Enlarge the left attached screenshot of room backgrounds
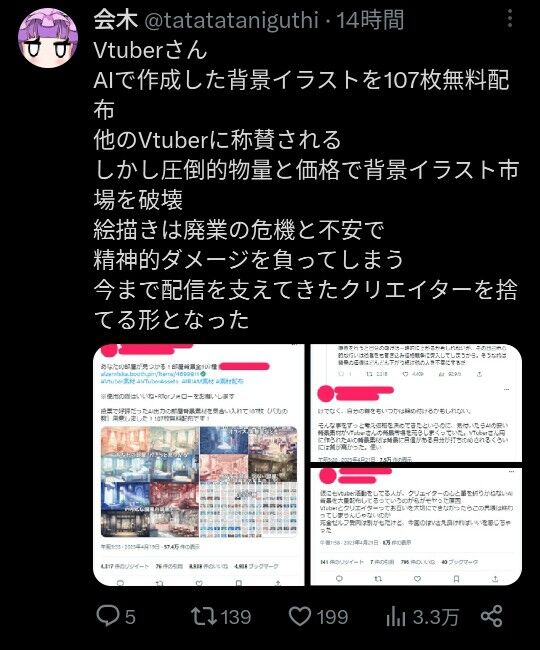Image resolution: width=540 pixels, height=650 pixels. 199,465
